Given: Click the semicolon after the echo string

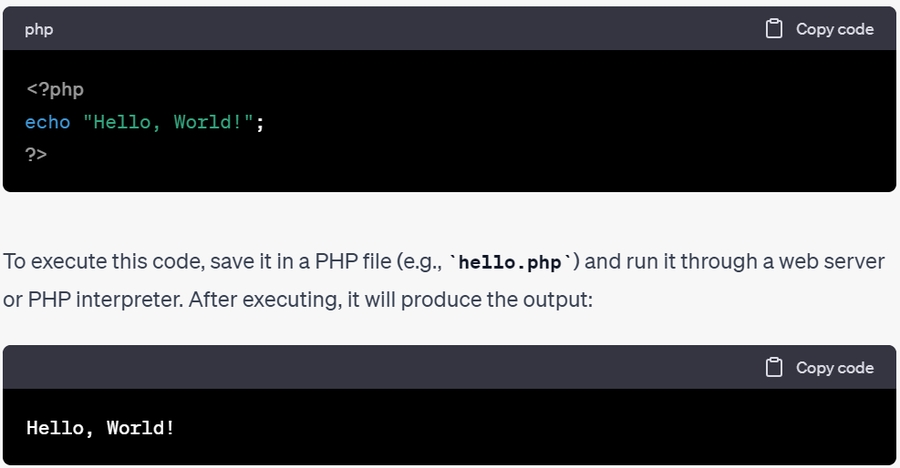Looking at the screenshot, I should (260, 122).
